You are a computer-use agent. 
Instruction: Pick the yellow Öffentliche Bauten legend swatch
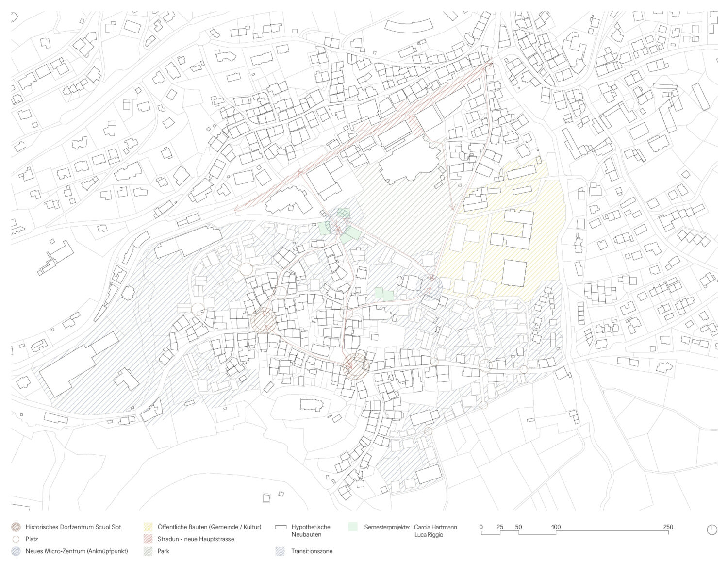pos(148,527)
